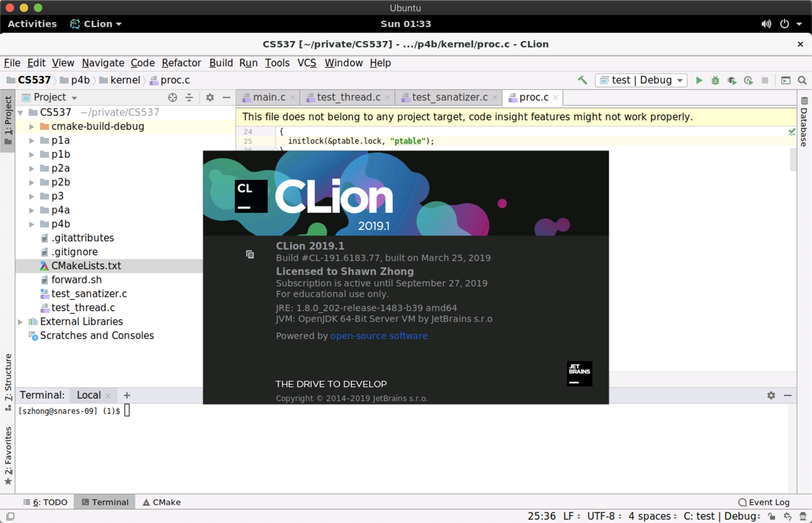Toggle the Structure tool window
Screen dimensions: 812x523
[x=8, y=381]
